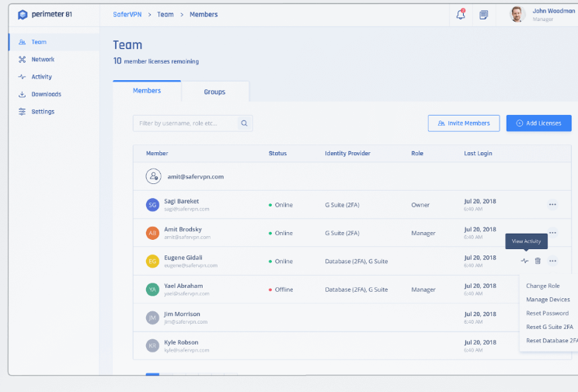Click Jim Morrison name

pos(182,314)
